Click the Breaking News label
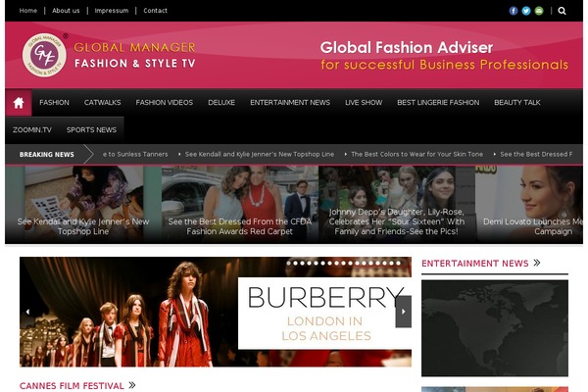Viewport: 588px width, 392px height. click(x=47, y=155)
